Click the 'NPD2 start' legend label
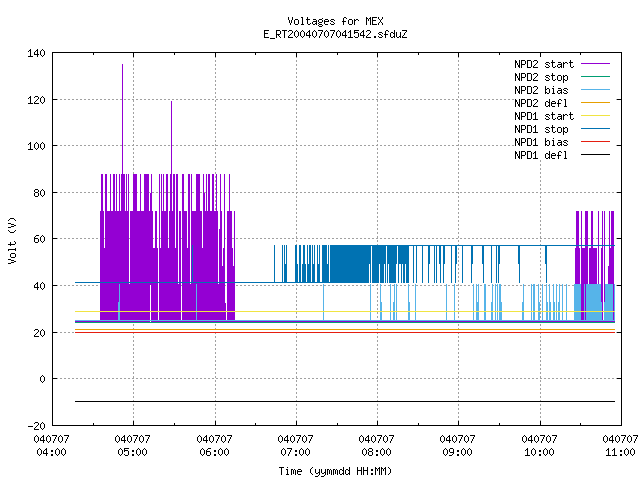The width and height of the screenshot is (640, 480). (x=544, y=64)
